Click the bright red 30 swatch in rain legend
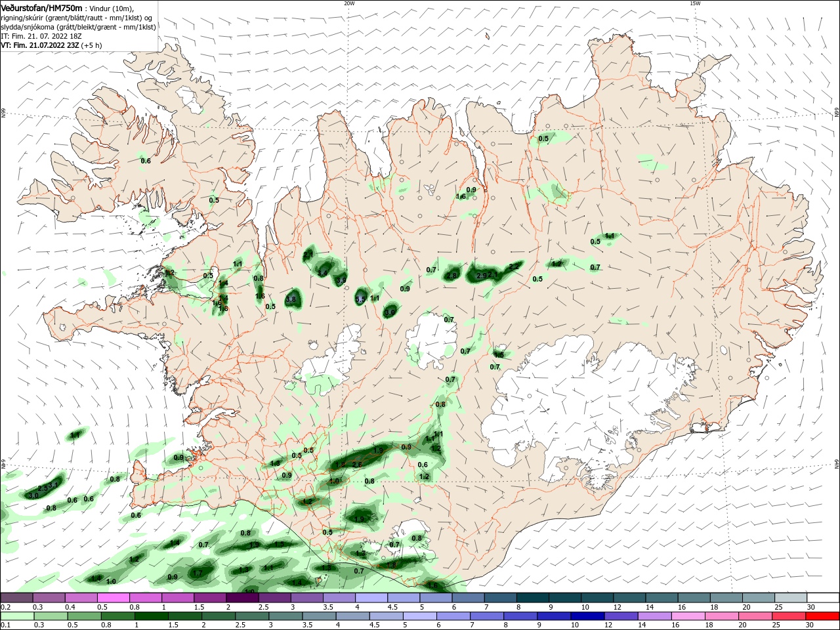Screen dimensions: 840x630 coord(823,616)
